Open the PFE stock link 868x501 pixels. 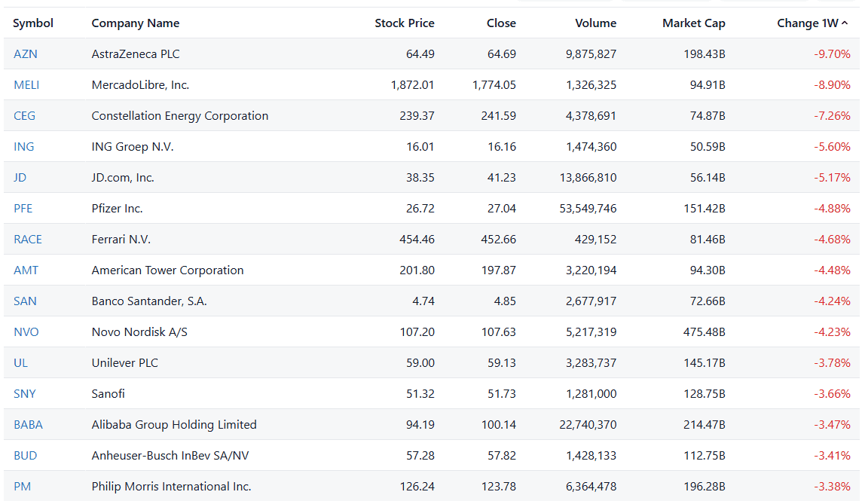(x=23, y=209)
